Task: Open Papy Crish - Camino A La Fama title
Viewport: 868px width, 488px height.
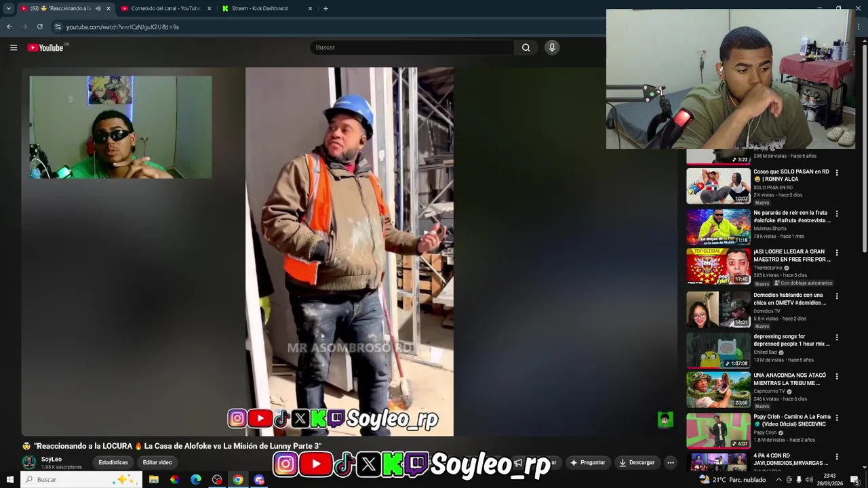Action: 791,420
